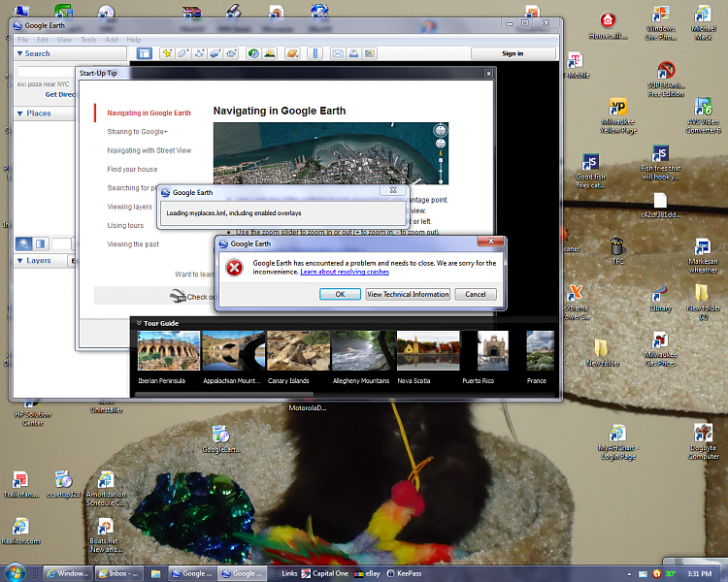Click the Get Directions link
The height and width of the screenshot is (582, 728).
pos(60,95)
